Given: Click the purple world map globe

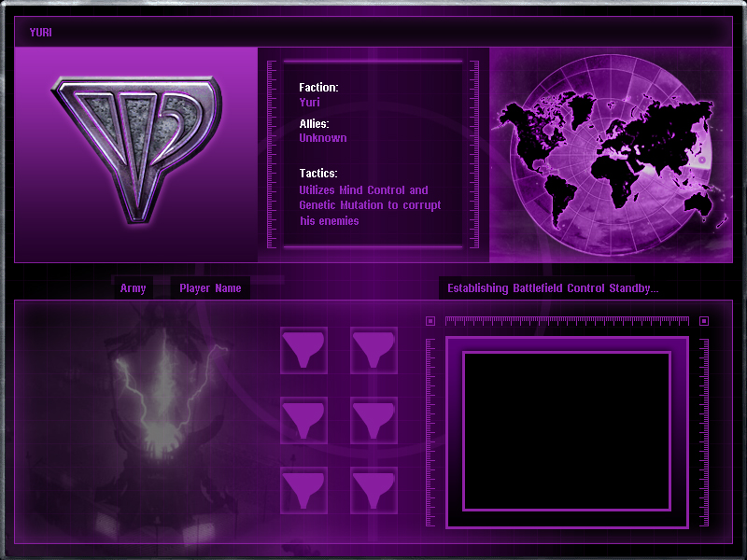Looking at the screenshot, I should pyautogui.click(x=612, y=154).
